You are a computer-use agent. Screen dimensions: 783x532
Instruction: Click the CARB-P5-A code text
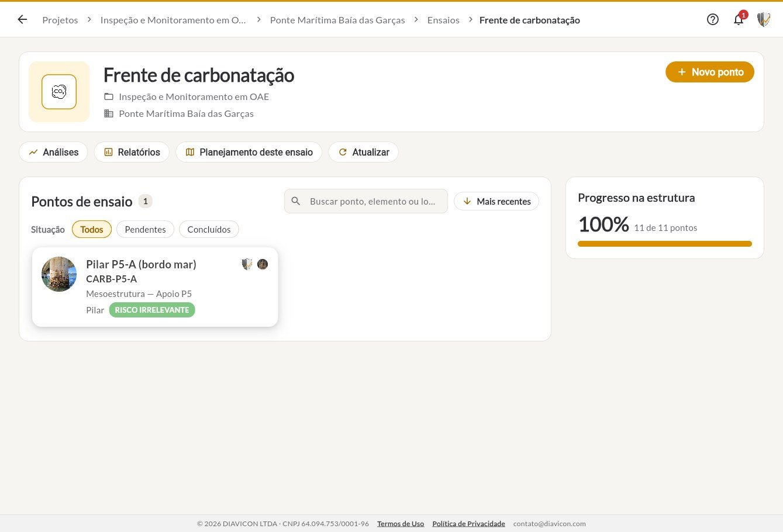click(x=112, y=279)
